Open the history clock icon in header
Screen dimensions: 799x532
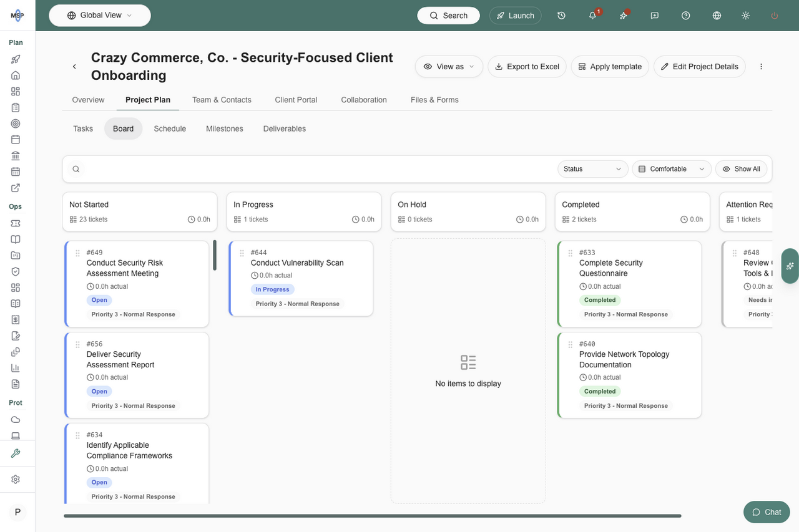coord(561,16)
